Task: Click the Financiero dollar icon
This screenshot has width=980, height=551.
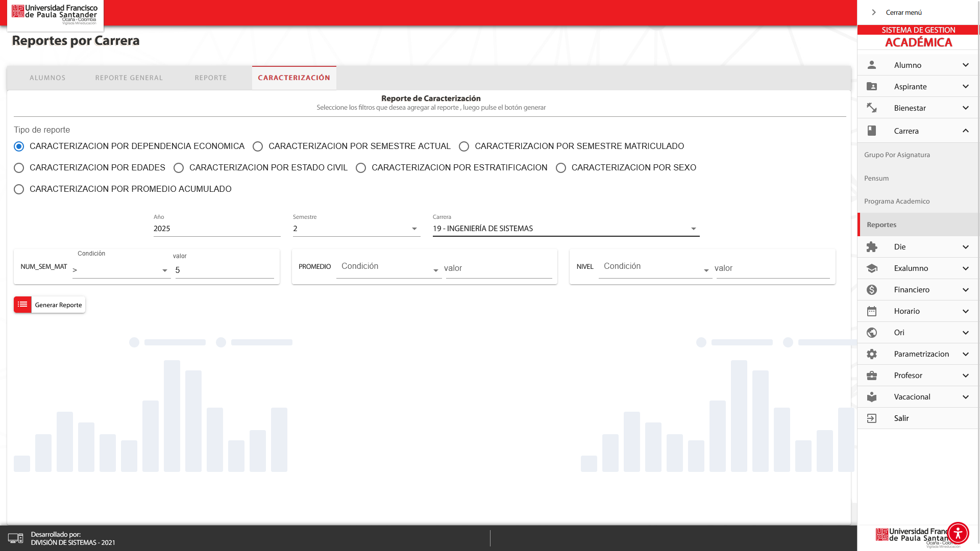Action: coord(872,290)
